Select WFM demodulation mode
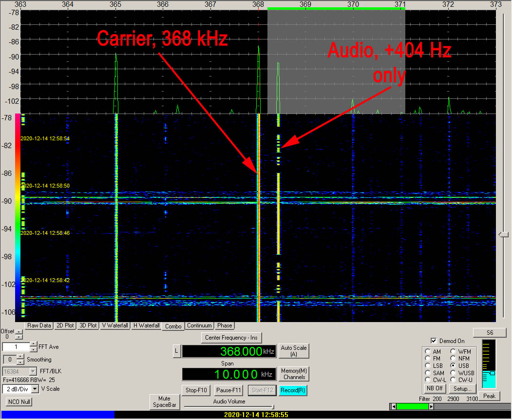The height and width of the screenshot is (420, 512). [453, 351]
